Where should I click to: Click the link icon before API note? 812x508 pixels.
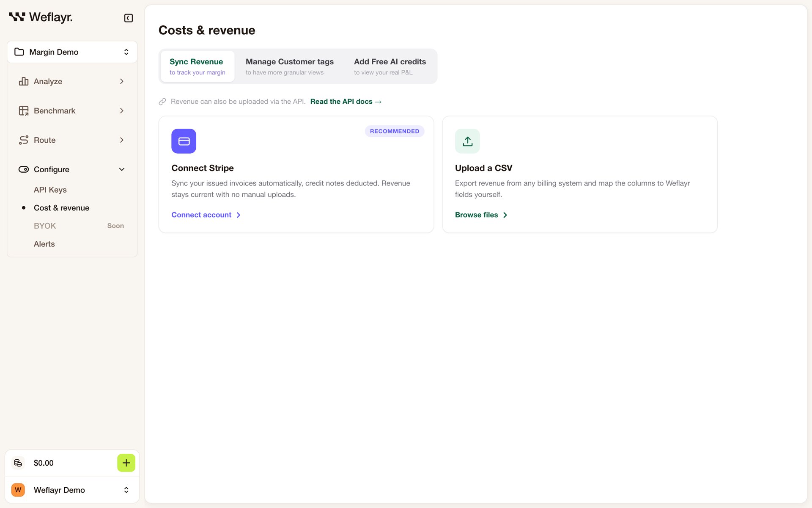[x=162, y=102]
